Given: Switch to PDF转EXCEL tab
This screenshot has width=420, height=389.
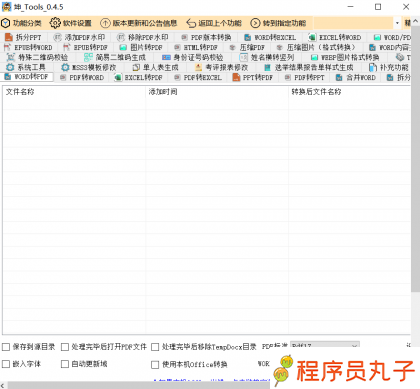Looking at the screenshot, I should click(198, 77).
